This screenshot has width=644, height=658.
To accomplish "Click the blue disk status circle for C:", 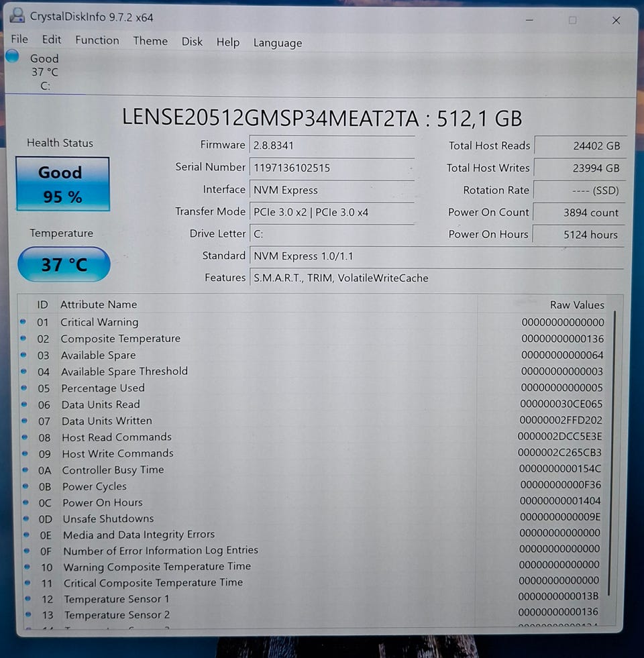I will click(12, 56).
